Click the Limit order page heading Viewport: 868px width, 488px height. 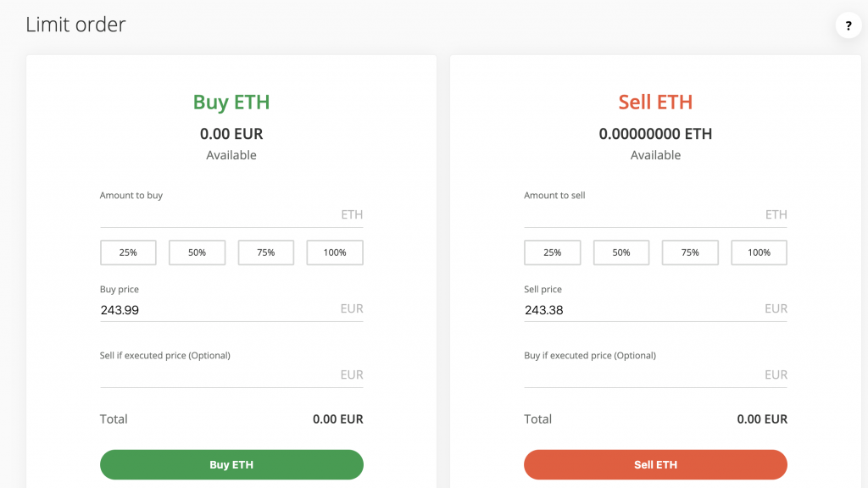(75, 25)
